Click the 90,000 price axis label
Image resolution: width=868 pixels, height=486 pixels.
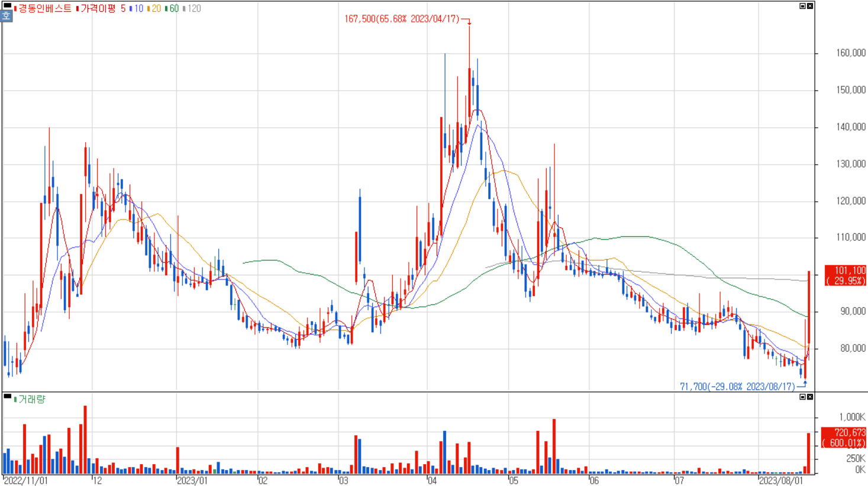(x=853, y=311)
